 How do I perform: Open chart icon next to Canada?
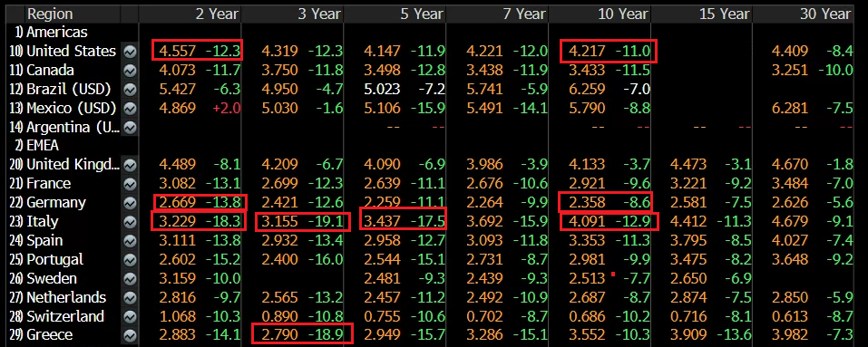[x=130, y=71]
